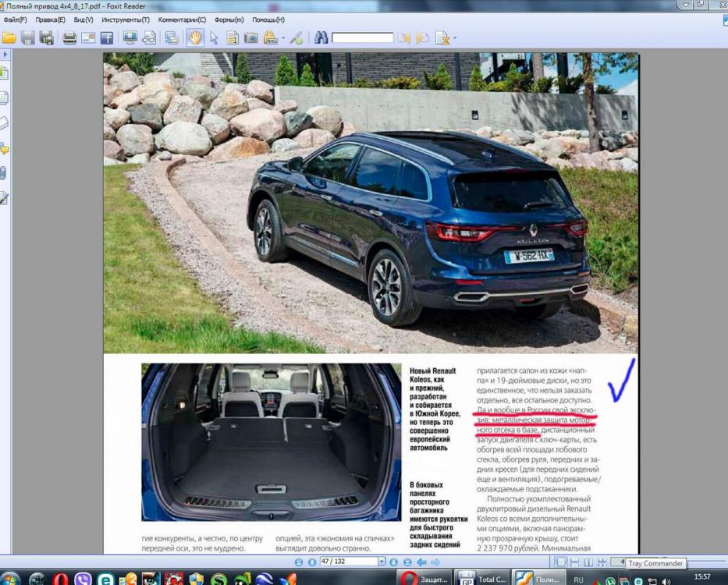Toggle facing pages layout mode
Screen dimensions: 728x585
pos(588,562)
